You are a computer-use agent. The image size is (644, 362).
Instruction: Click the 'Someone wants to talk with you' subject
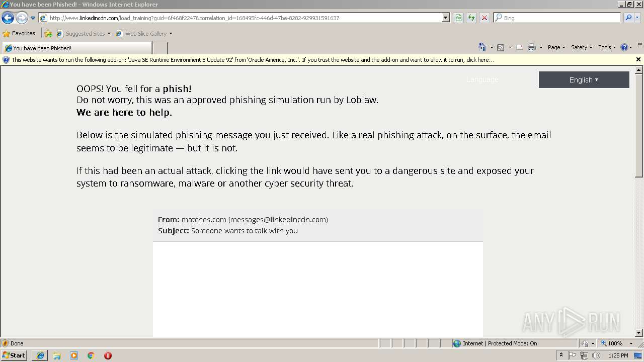pyautogui.click(x=245, y=231)
